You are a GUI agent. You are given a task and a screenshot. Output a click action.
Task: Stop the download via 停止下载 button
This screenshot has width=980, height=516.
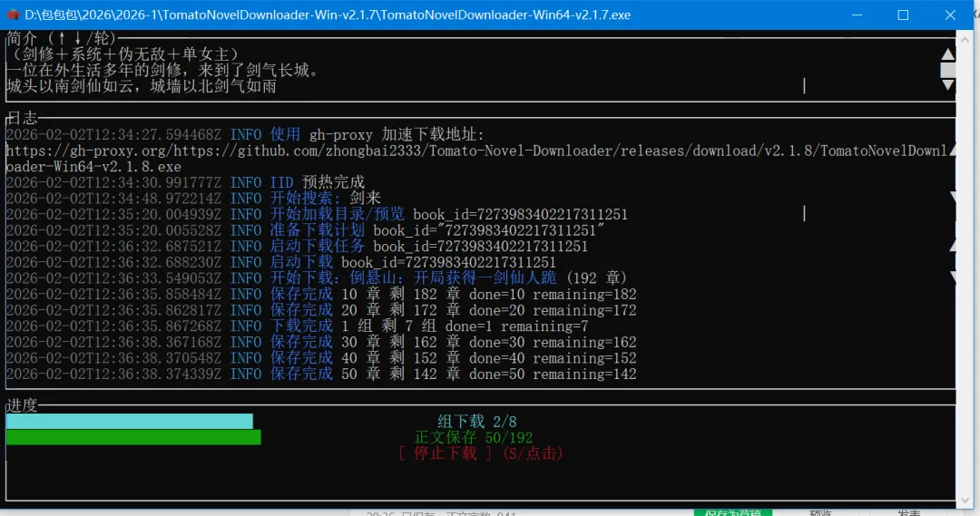point(480,453)
